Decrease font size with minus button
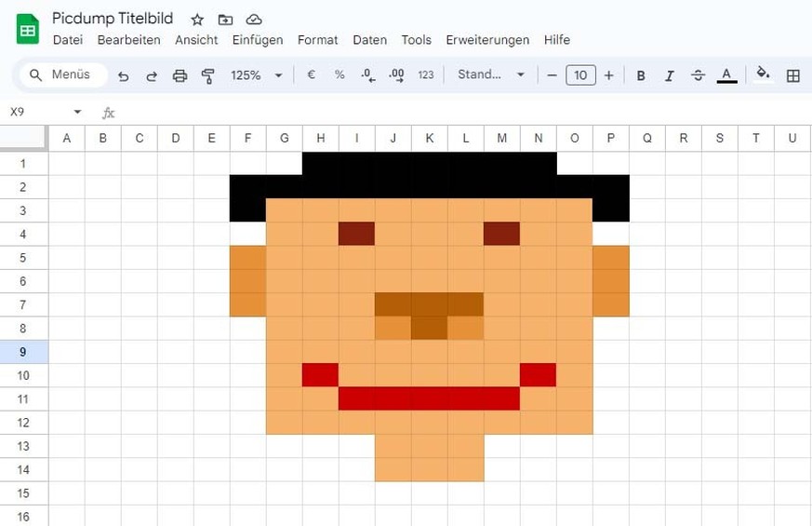The height and width of the screenshot is (526, 812). (552, 75)
